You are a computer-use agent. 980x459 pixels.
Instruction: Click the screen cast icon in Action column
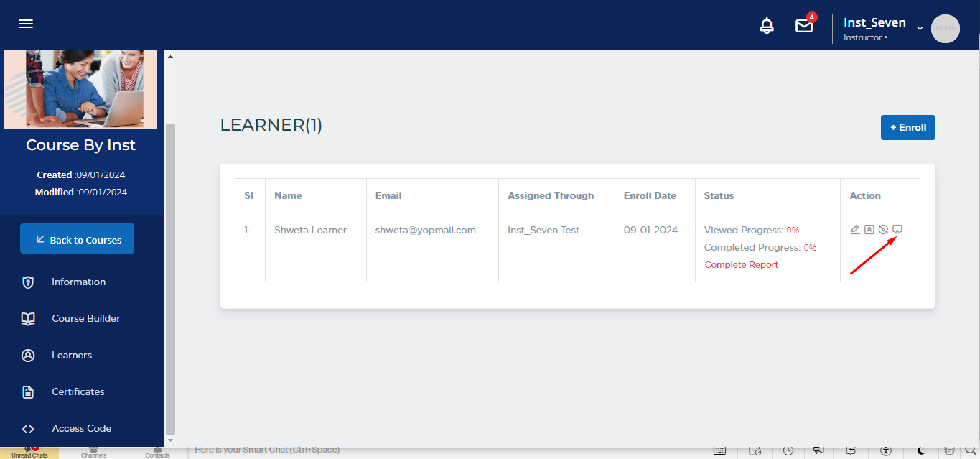click(x=897, y=230)
